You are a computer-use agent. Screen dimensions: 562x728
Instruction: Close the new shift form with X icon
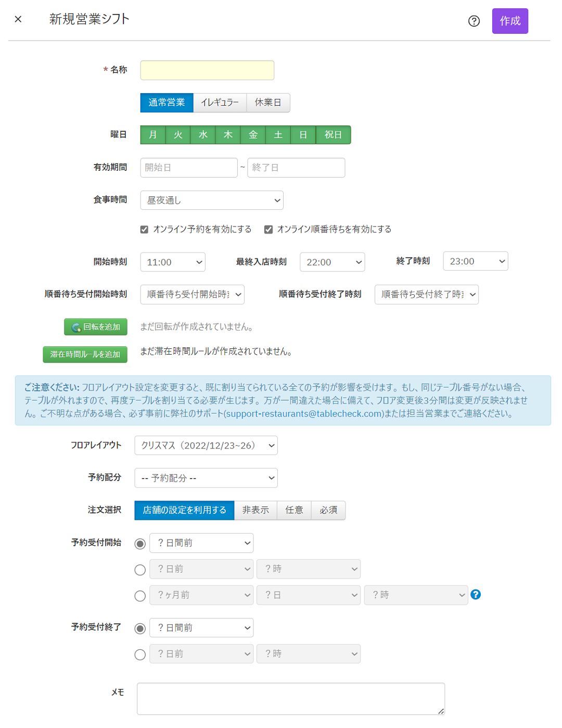[x=18, y=19]
